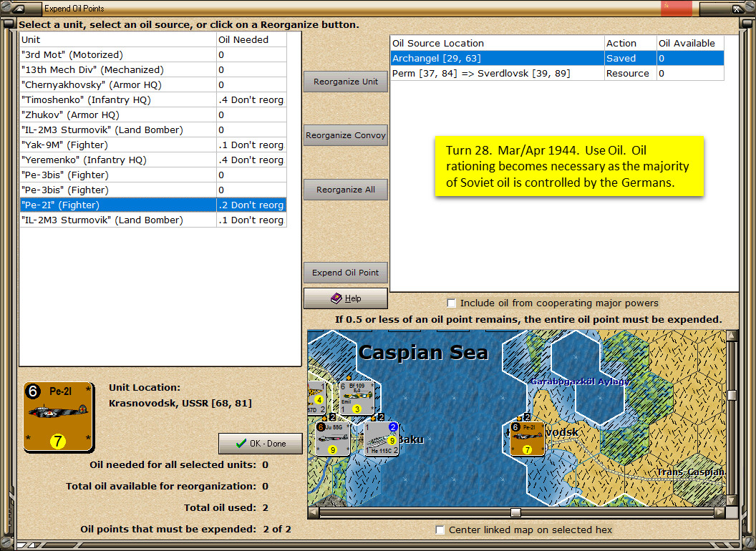756x551 pixels.
Task: Click the horizontal map scrollbar thumb
Action: pyautogui.click(x=516, y=512)
